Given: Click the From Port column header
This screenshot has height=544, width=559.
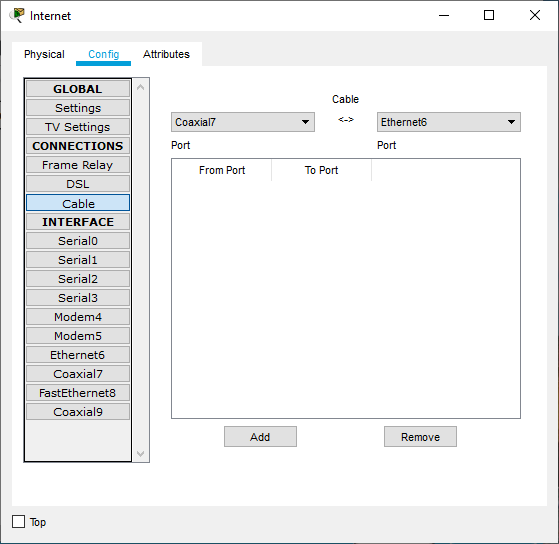Looking at the screenshot, I should (222, 170).
